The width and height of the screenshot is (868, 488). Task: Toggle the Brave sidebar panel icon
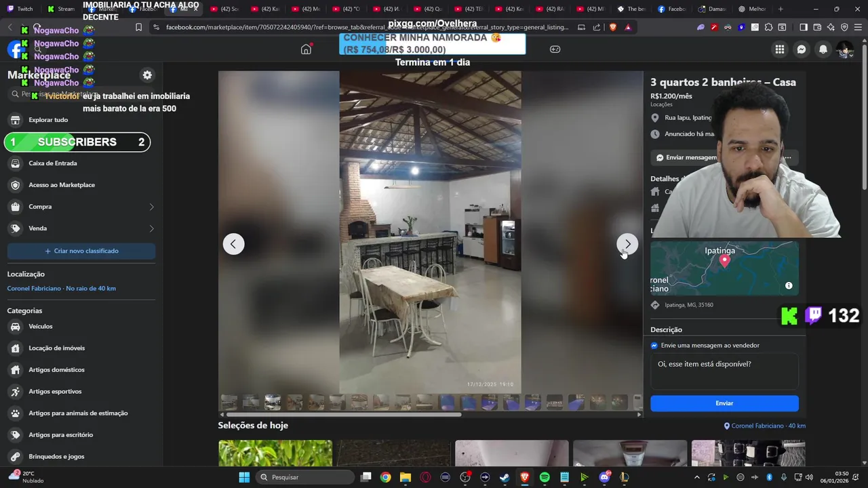[804, 27]
